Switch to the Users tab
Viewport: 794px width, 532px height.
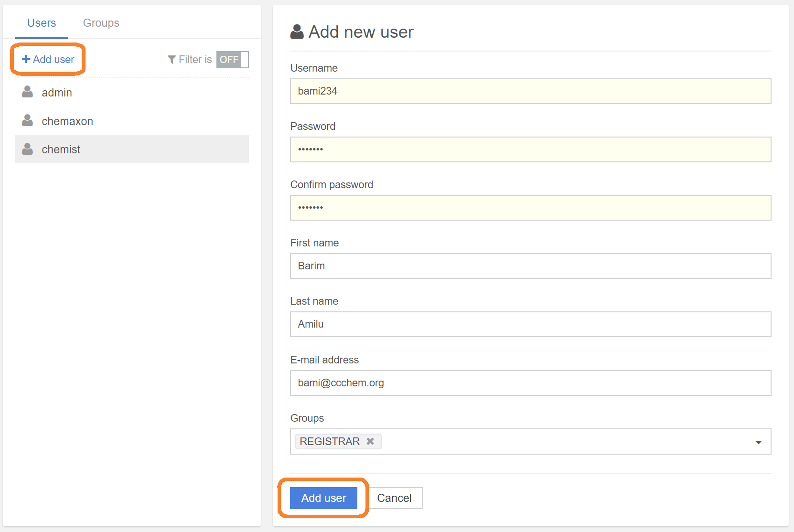[x=42, y=23]
